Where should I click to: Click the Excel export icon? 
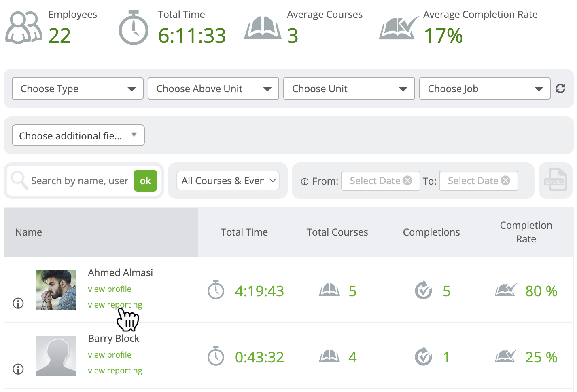(556, 181)
